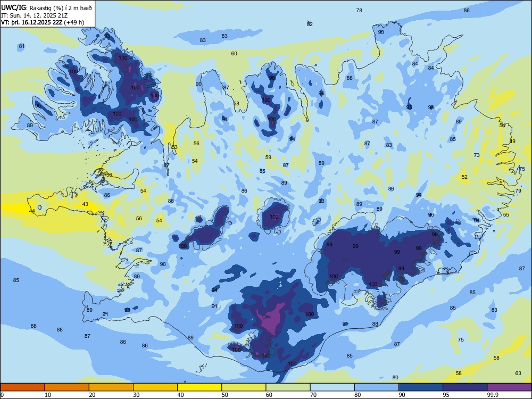Click the '40' legend tick label

tap(180, 395)
